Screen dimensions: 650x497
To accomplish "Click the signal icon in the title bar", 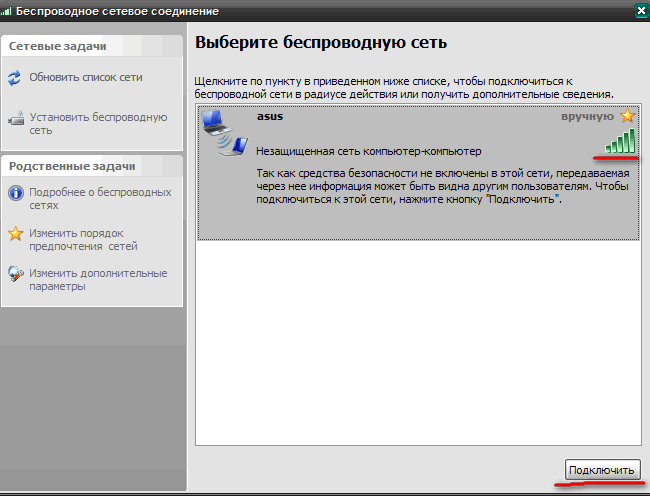I will click(6, 11).
